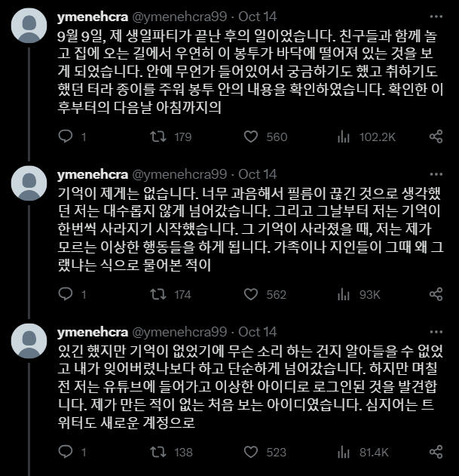
Task: Share the first tweet
Action: click(436, 137)
